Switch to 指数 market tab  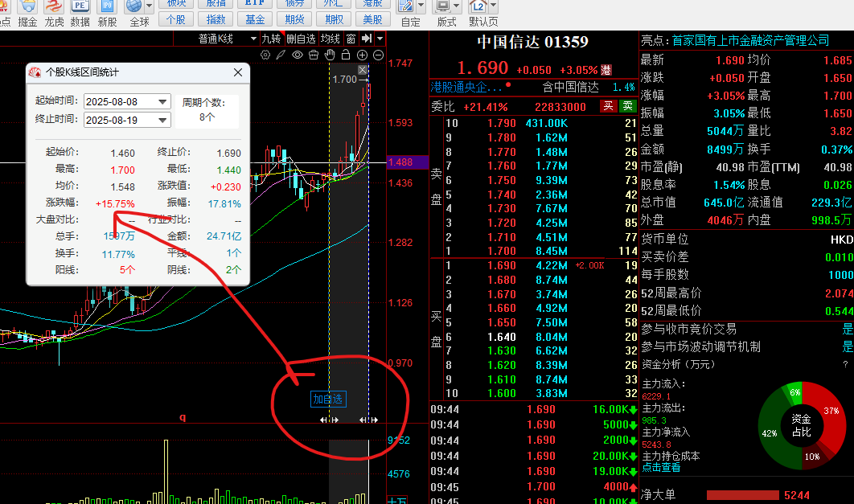click(216, 19)
